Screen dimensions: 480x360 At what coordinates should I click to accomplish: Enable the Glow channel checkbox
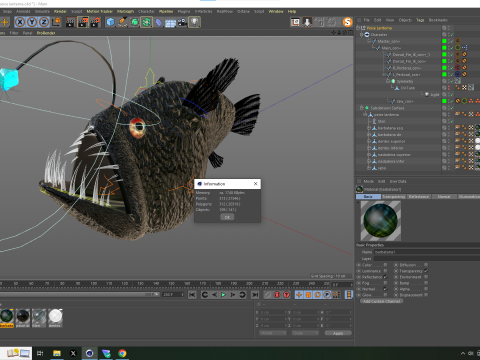385,295
